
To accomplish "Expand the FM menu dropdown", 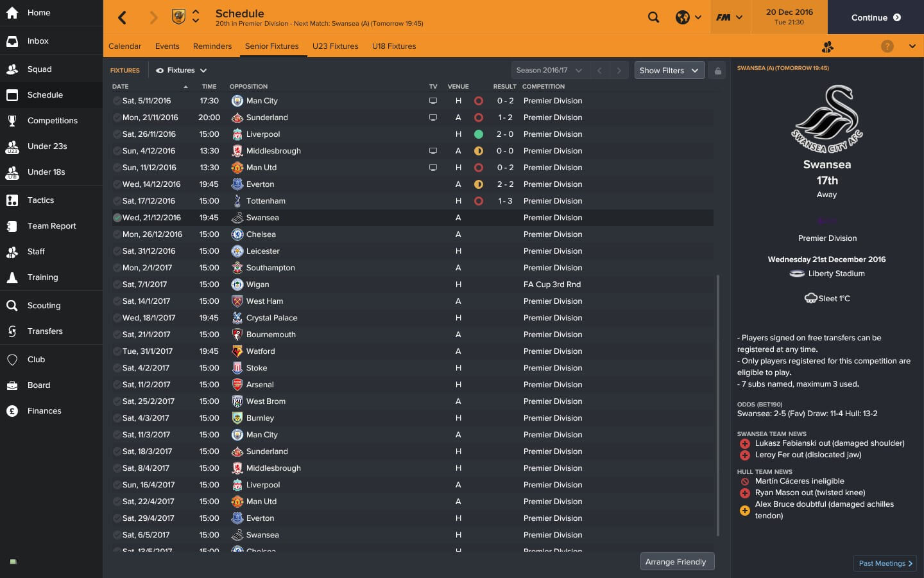I will 730,17.
